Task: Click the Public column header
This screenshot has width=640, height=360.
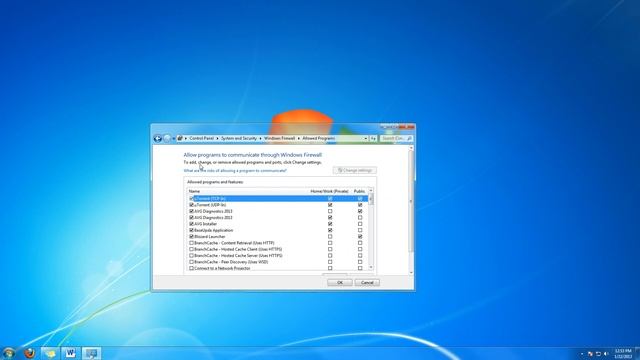Action: [359, 191]
